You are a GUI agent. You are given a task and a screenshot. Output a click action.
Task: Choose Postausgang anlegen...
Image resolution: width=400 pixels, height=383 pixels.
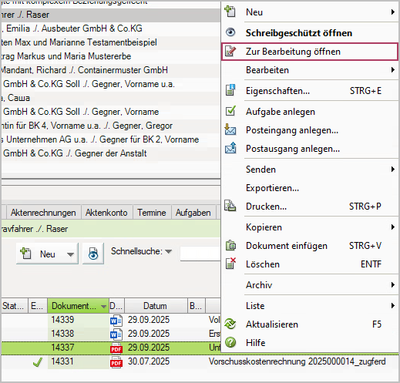pyautogui.click(x=310, y=149)
